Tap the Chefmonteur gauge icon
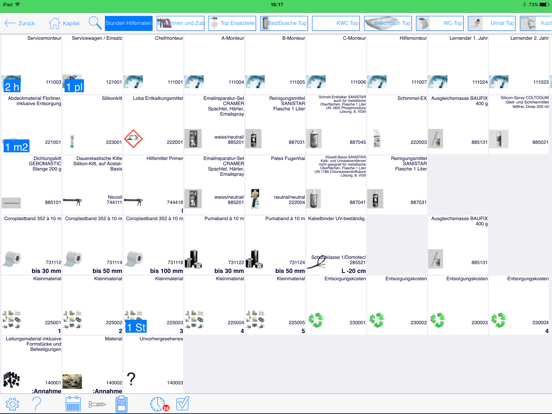This screenshot has height=414, width=552. (x=133, y=81)
